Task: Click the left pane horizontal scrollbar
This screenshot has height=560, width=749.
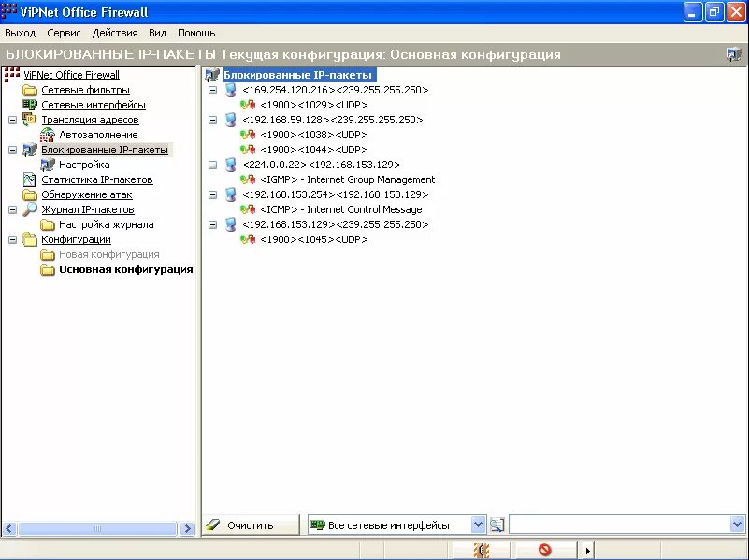Action: click(x=97, y=528)
